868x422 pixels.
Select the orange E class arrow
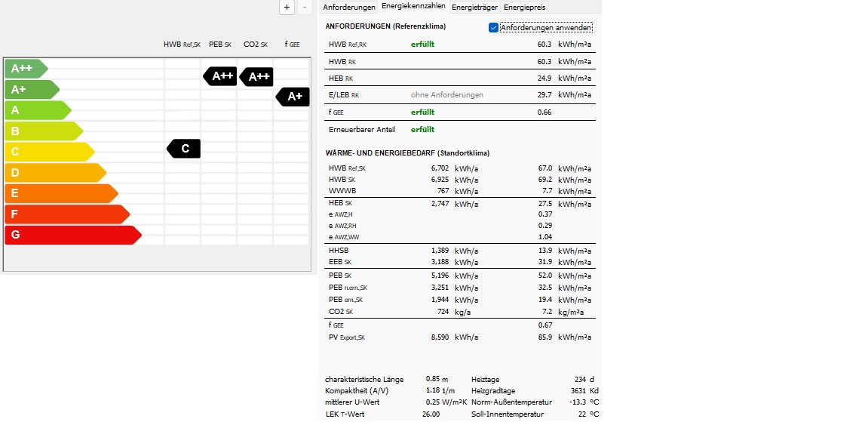pos(59,193)
